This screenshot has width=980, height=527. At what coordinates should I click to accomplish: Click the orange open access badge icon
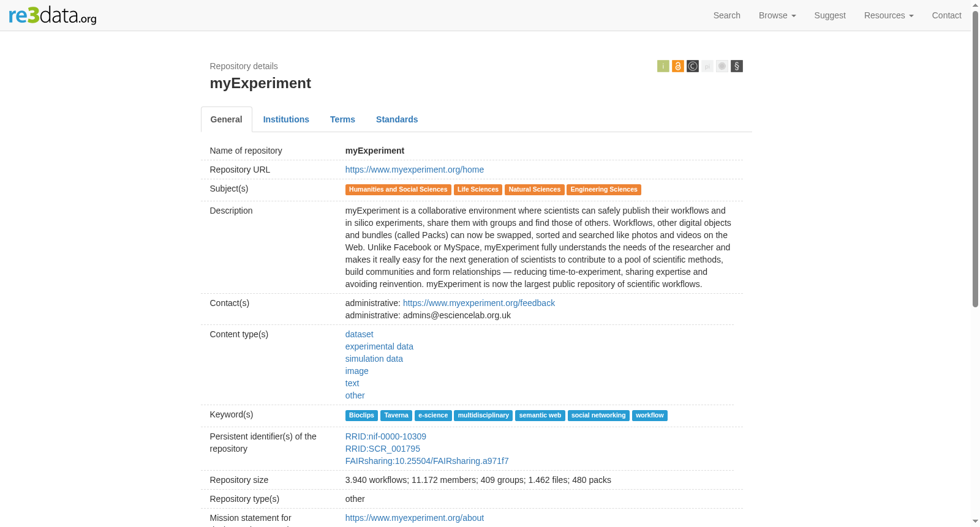click(x=677, y=66)
